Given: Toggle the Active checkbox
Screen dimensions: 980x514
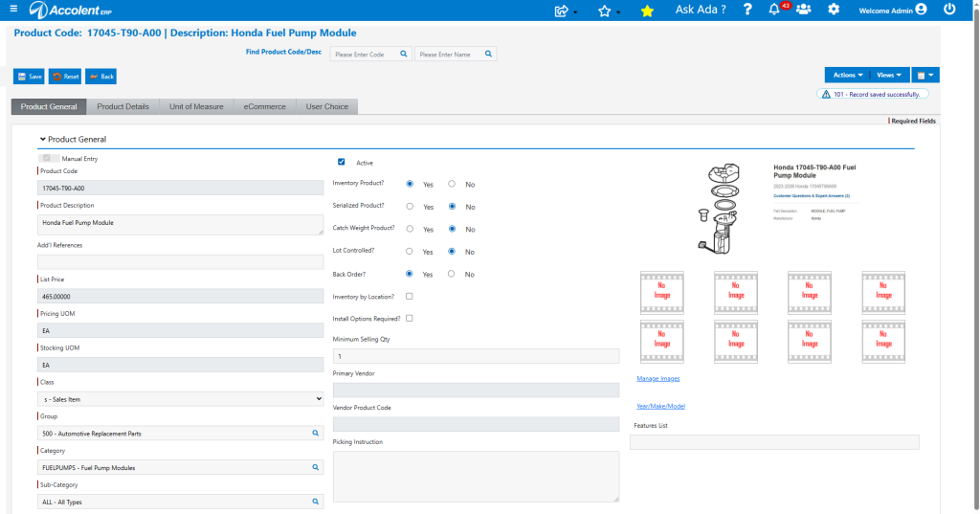Looking at the screenshot, I should (x=342, y=162).
